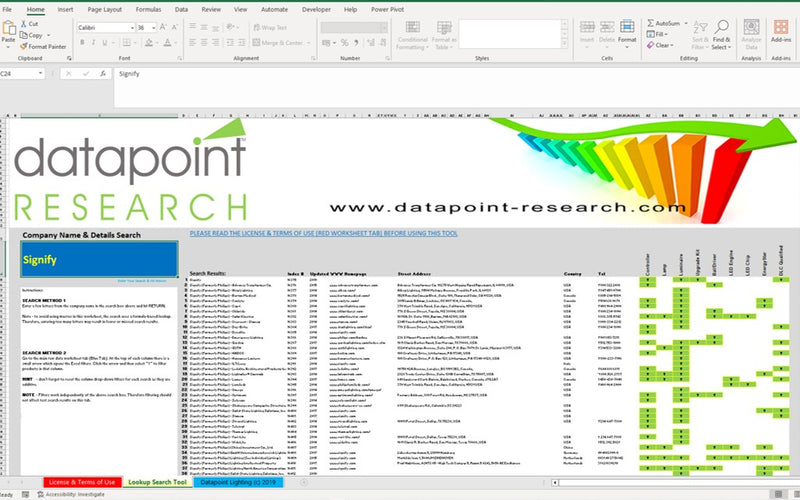Screen dimensions: 800x500
Task: Open the License & Terms of Use sheet tab
Action: click(82, 482)
